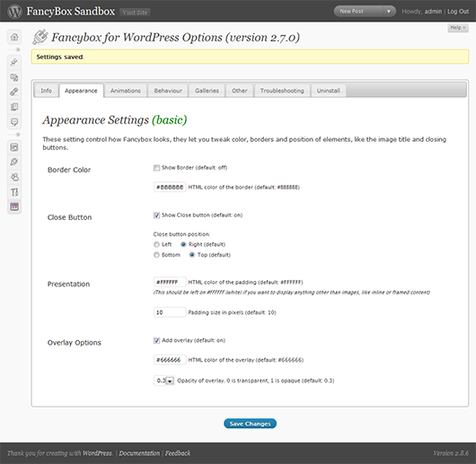Open the Plugins plug icon in sidebar
This screenshot has width=476, height=464.
(14, 162)
